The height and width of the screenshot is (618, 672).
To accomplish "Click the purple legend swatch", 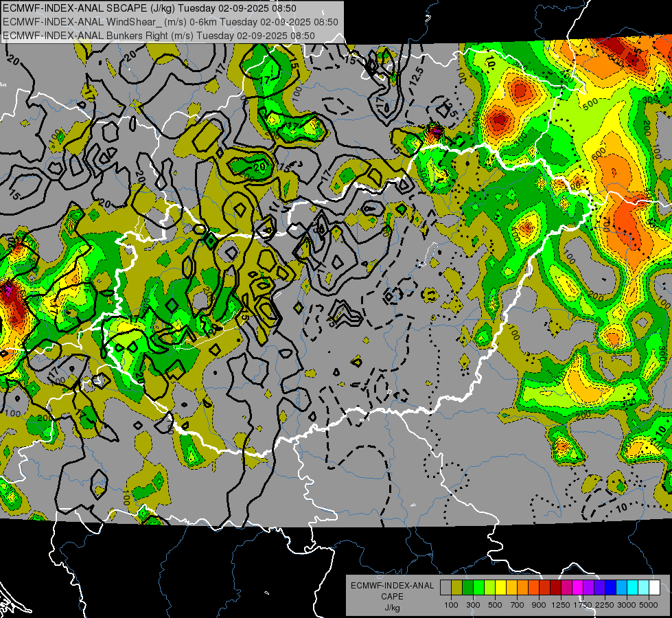I will [588, 588].
